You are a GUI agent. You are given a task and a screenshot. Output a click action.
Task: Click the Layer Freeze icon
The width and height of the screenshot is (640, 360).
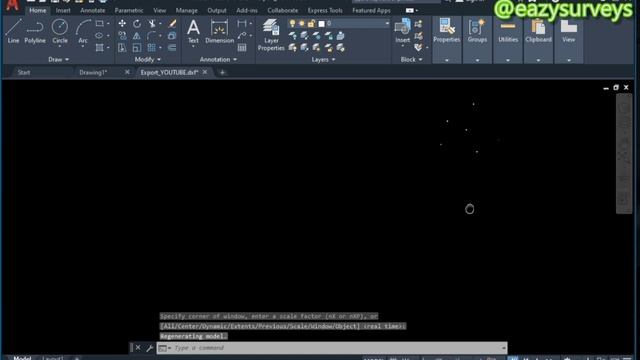pos(316,36)
